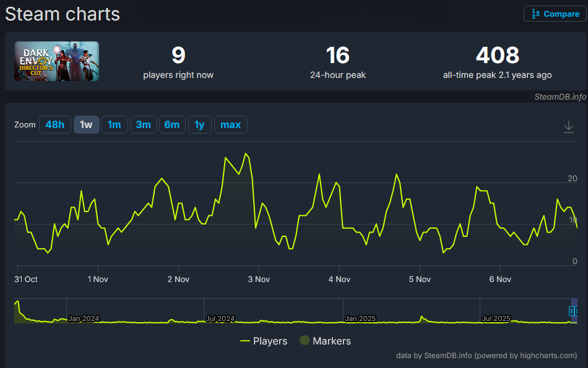Click the SteamDB.info highcharts credit text
Viewport: 588px width, 368px height.
tap(486, 356)
